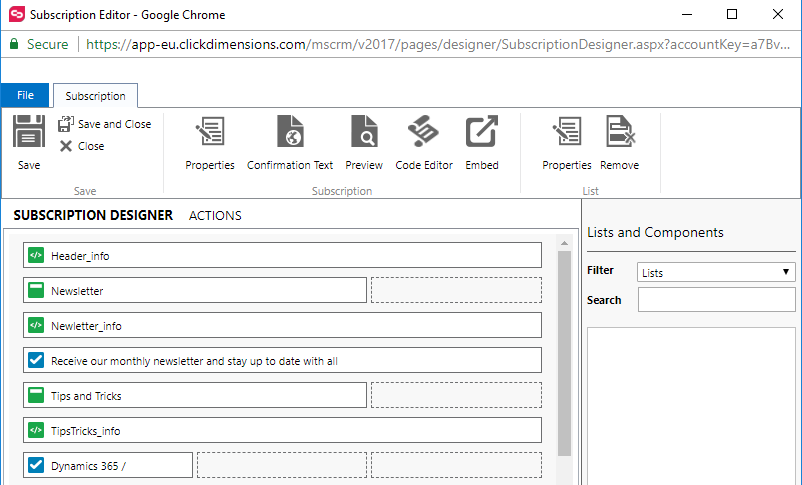Click the Save floppy disk icon
This screenshot has width=802, height=485.
29,131
